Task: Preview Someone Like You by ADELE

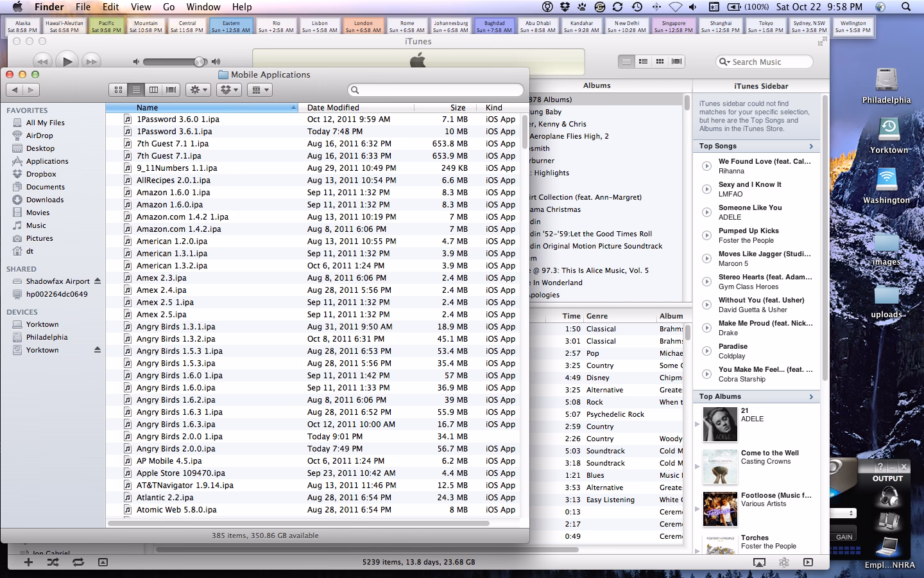Action: [x=706, y=212]
